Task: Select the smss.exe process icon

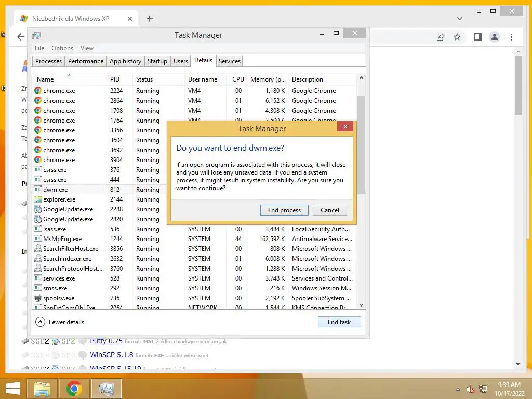Action: (x=37, y=288)
